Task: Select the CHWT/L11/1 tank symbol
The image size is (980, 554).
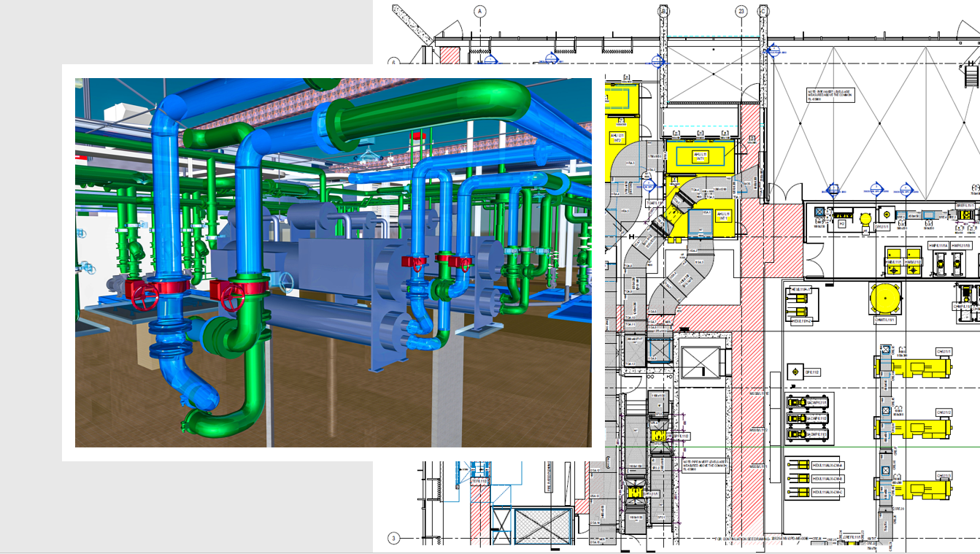Action: (885, 298)
